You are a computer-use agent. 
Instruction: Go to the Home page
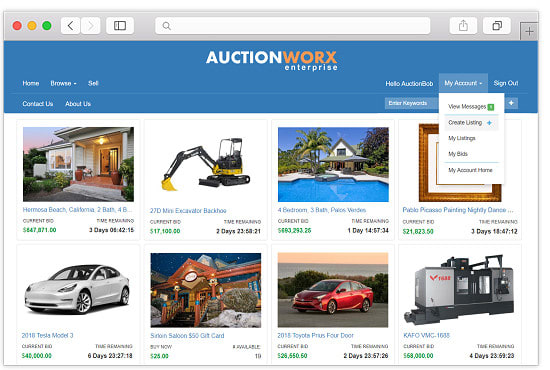31,83
